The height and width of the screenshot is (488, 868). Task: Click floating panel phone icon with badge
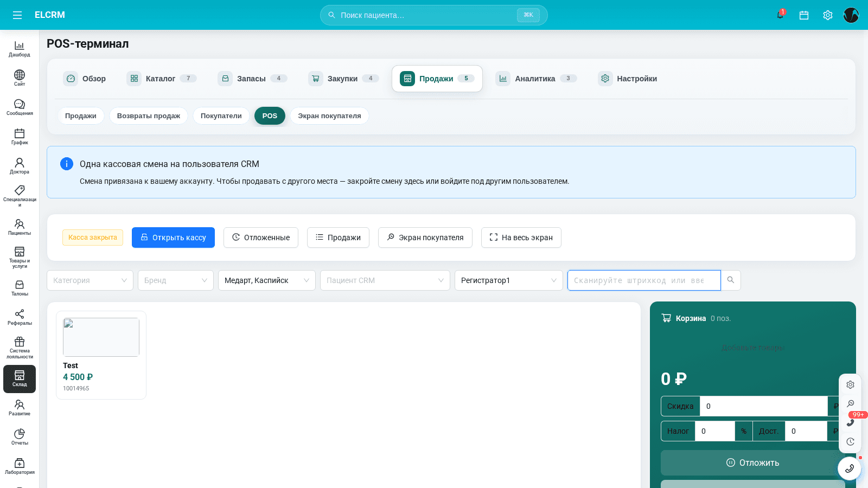(850, 422)
